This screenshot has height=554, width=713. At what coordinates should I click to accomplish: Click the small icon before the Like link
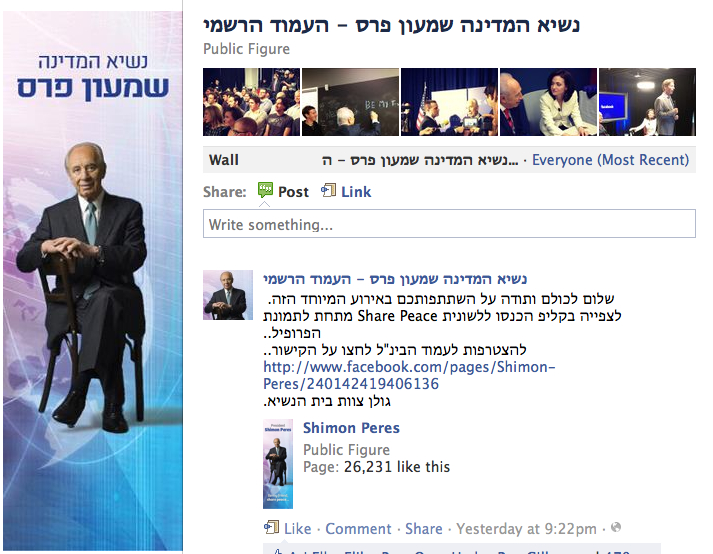pyautogui.click(x=271, y=527)
